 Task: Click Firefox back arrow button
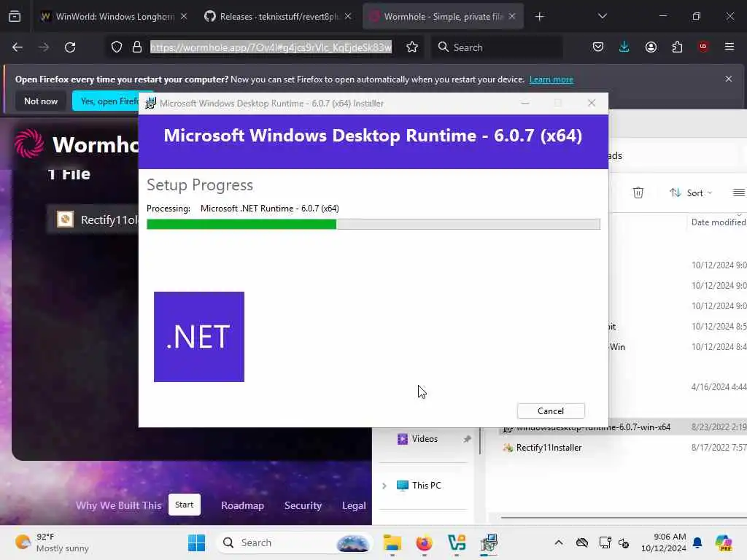18,47
